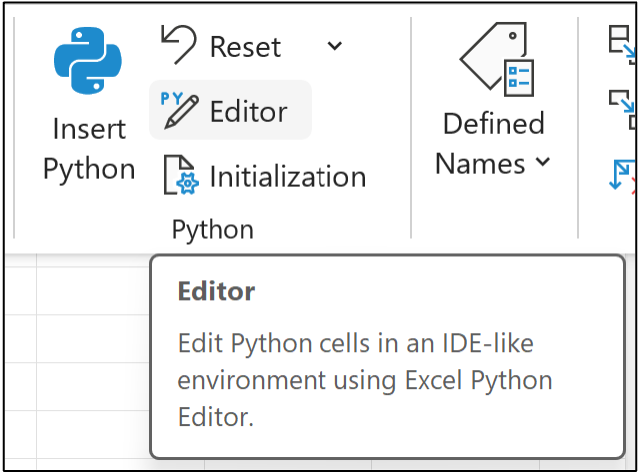Click the Python group label

(x=212, y=229)
